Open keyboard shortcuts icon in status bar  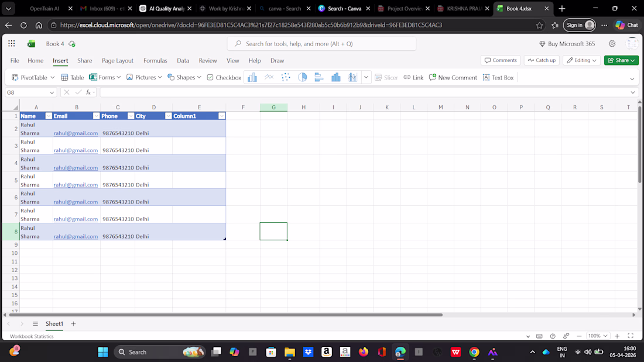click(540, 336)
